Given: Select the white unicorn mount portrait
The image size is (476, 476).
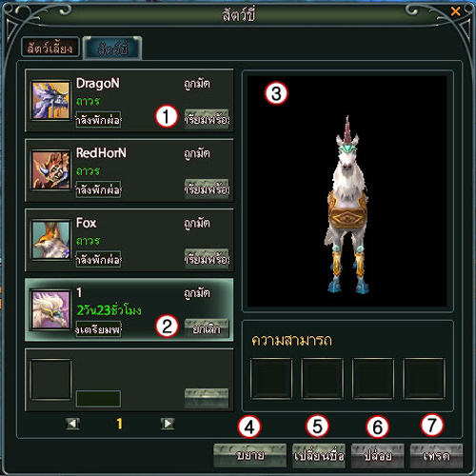Looking at the screenshot, I should 50,309.
